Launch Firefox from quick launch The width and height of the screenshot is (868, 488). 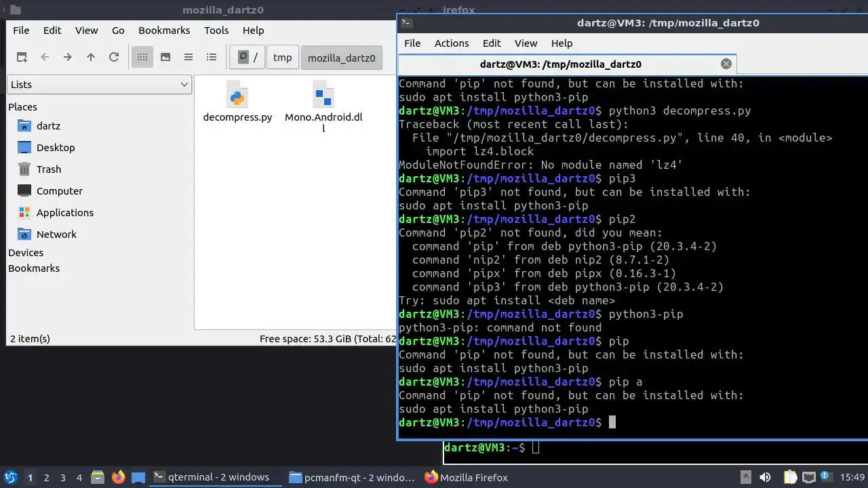[x=118, y=477]
